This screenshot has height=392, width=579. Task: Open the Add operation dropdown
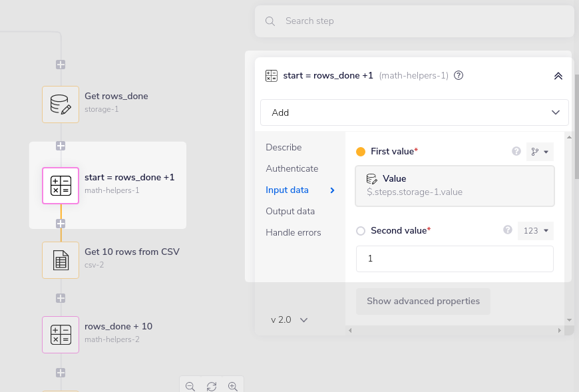click(x=414, y=112)
